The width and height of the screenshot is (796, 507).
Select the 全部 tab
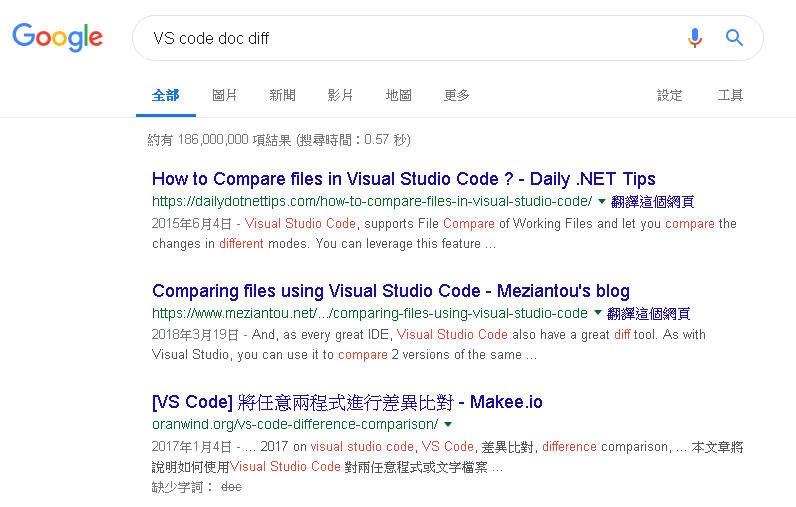point(165,95)
